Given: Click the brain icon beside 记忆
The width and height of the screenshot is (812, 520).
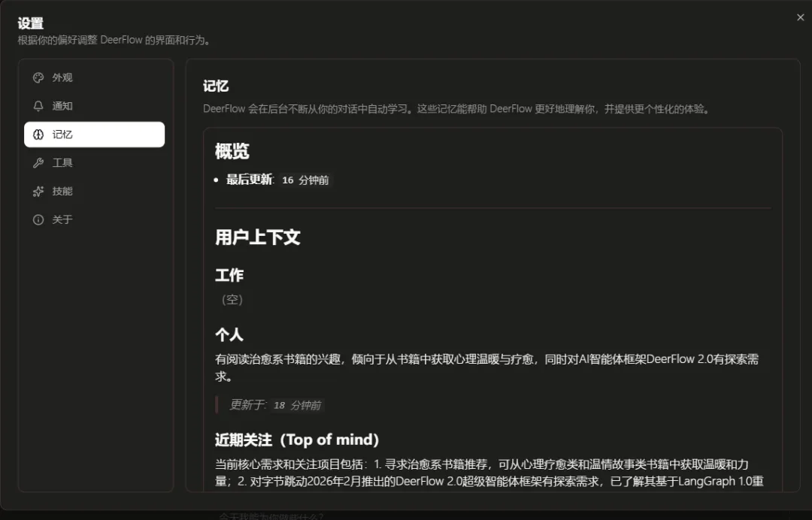Looking at the screenshot, I should point(38,135).
